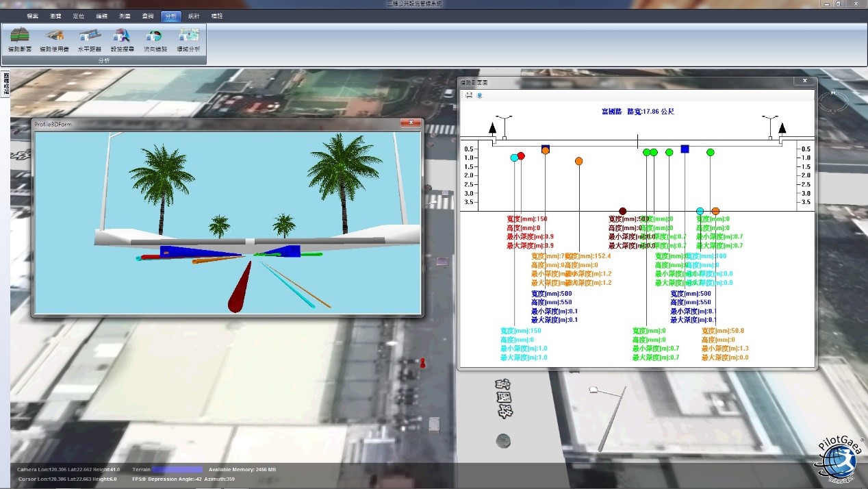The image size is (868, 489).
Task: Open the 道路斷面 road profile tool
Action: coord(20,40)
